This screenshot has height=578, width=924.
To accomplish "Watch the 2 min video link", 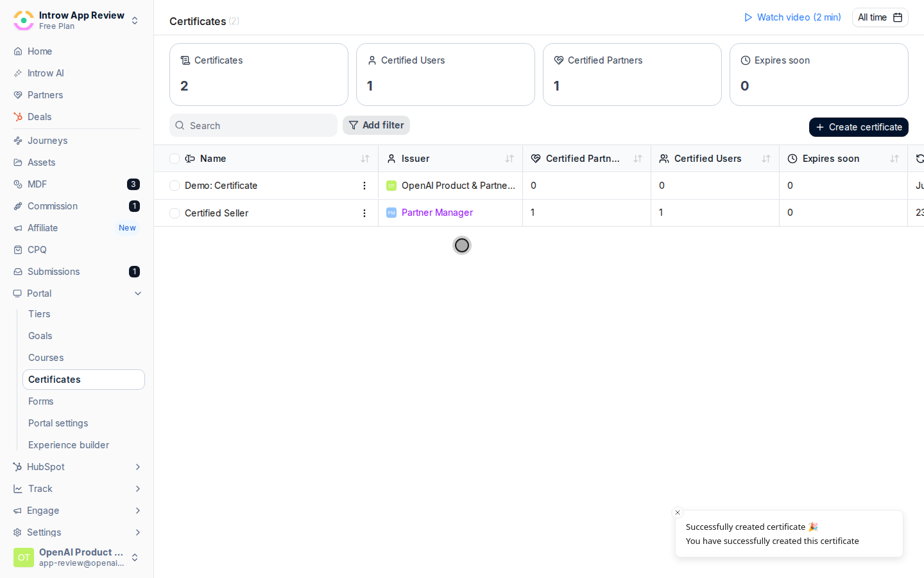I will click(x=792, y=17).
